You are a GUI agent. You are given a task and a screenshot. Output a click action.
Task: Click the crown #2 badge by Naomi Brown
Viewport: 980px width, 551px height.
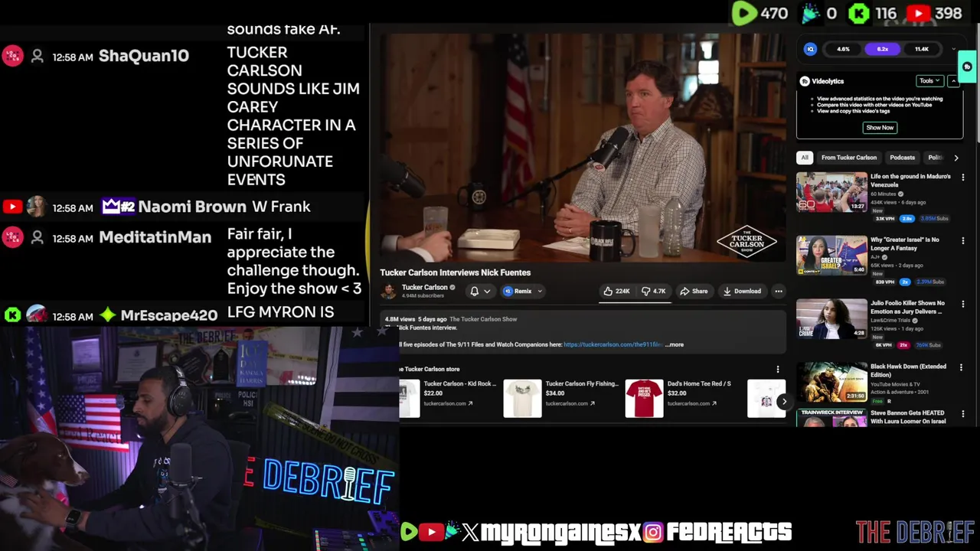tap(119, 207)
